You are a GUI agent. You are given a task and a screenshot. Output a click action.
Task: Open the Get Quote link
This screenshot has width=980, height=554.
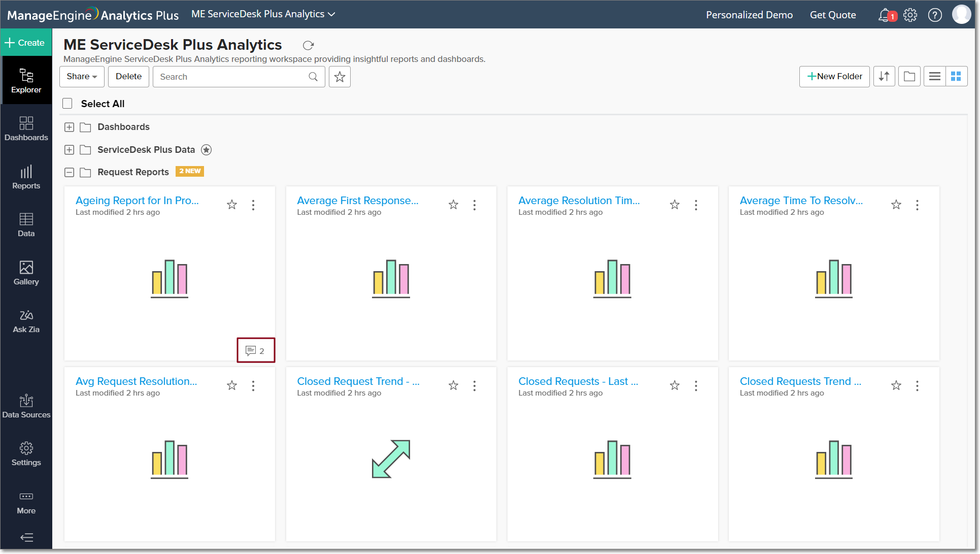(x=833, y=15)
